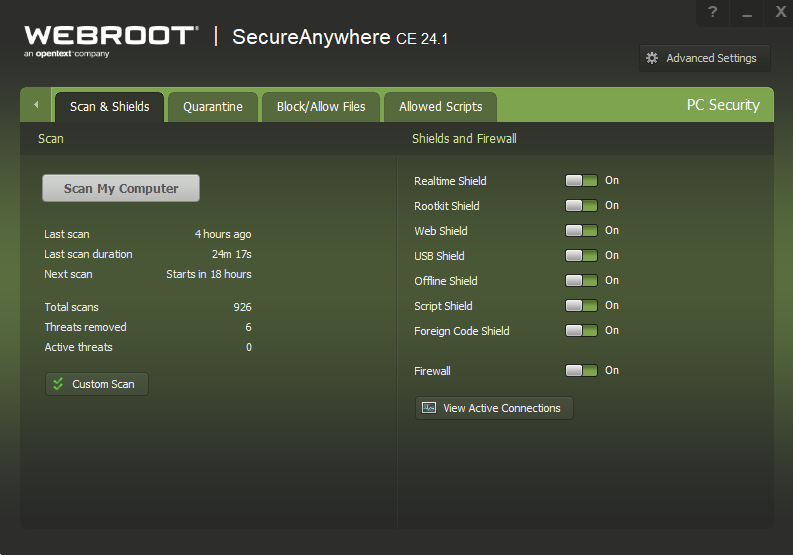Collapse panel with the back arrow
The height and width of the screenshot is (555, 793).
[36, 105]
